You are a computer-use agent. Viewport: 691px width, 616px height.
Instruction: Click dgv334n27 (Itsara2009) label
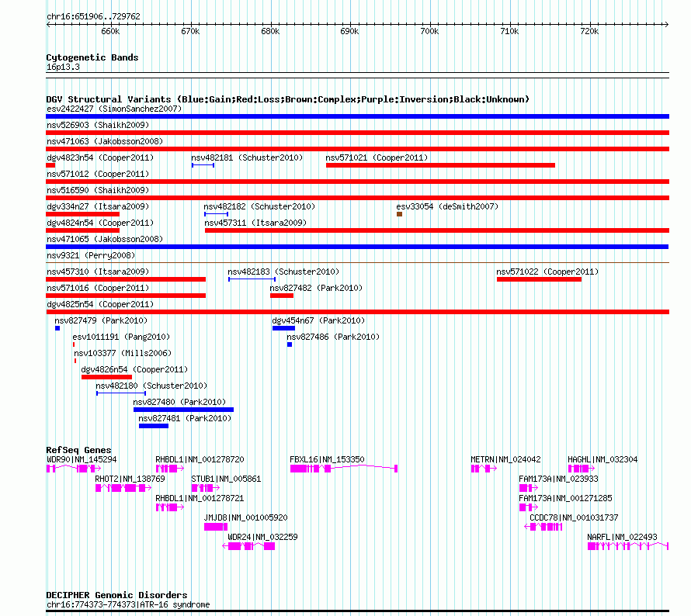pos(98,206)
